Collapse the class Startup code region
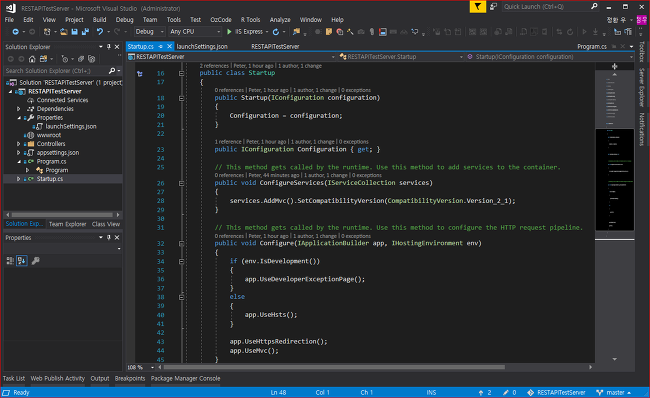Image resolution: width=650 pixels, height=398 pixels. coord(181,73)
